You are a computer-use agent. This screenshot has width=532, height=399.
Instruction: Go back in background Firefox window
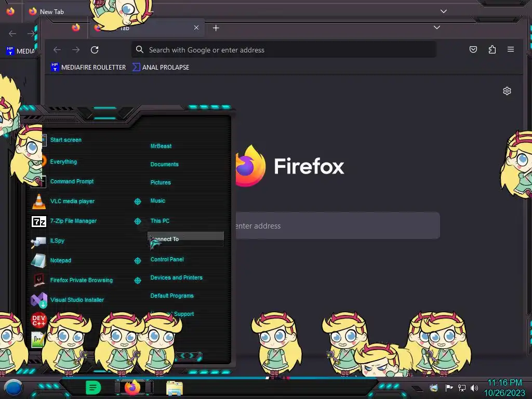(x=12, y=33)
